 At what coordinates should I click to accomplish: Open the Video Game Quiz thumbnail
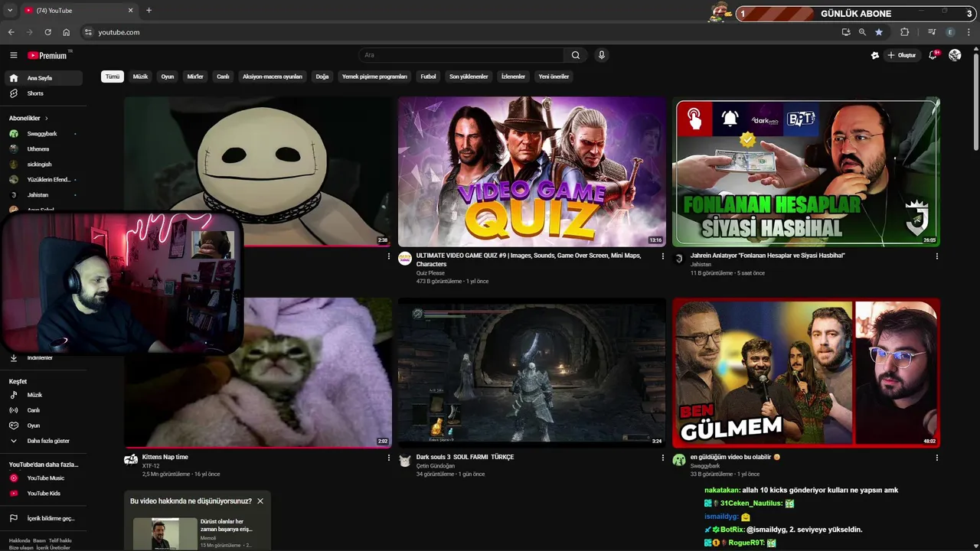tap(532, 171)
